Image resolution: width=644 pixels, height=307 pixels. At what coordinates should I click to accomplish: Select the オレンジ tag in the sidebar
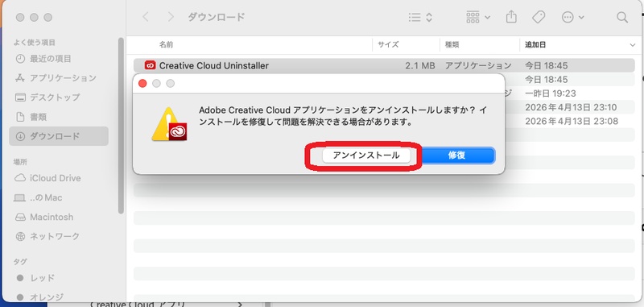click(58, 297)
